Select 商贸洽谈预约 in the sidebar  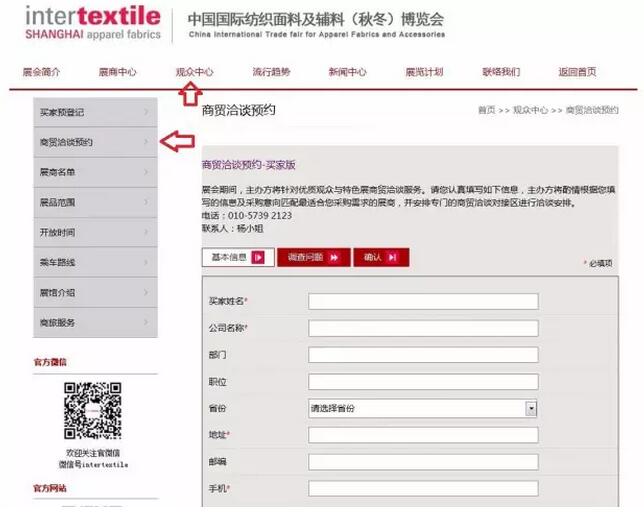point(67,142)
